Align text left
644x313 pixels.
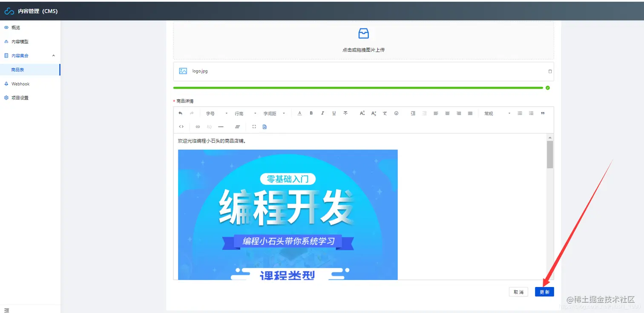point(436,113)
